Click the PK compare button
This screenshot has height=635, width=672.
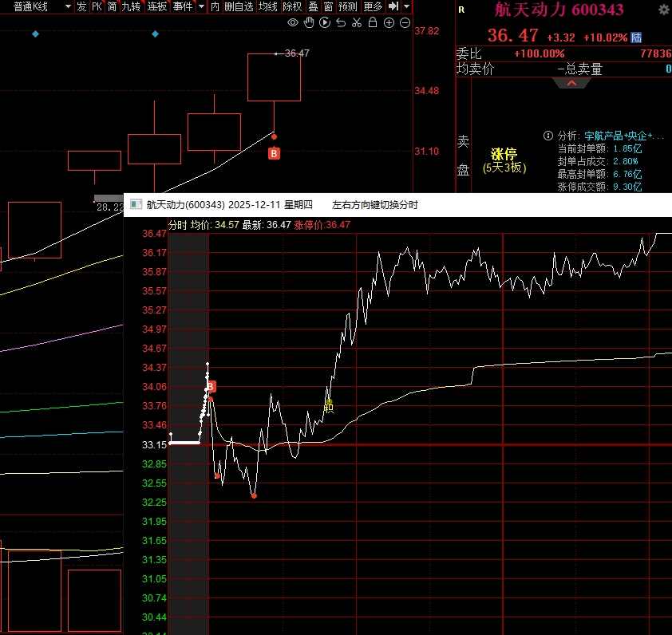click(x=97, y=6)
